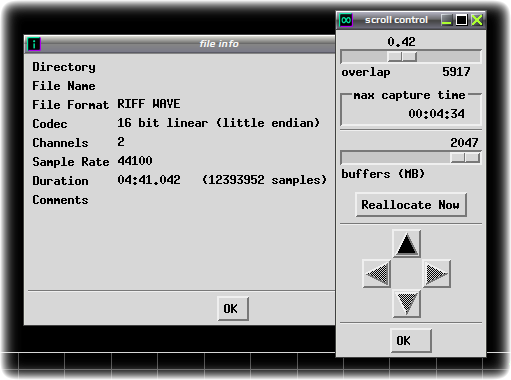Viewport: 511px width, 380px height.
Task: Click the Reallocate Now button
Action: tap(411, 205)
